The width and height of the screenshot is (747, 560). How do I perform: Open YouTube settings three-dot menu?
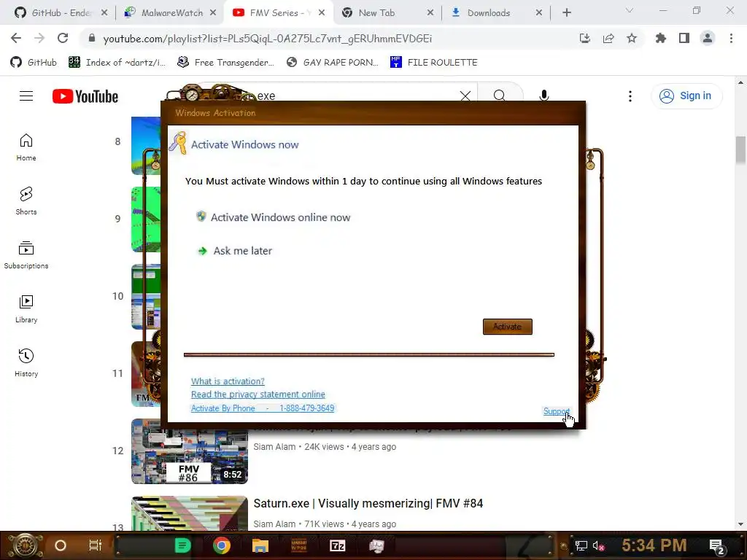630,96
